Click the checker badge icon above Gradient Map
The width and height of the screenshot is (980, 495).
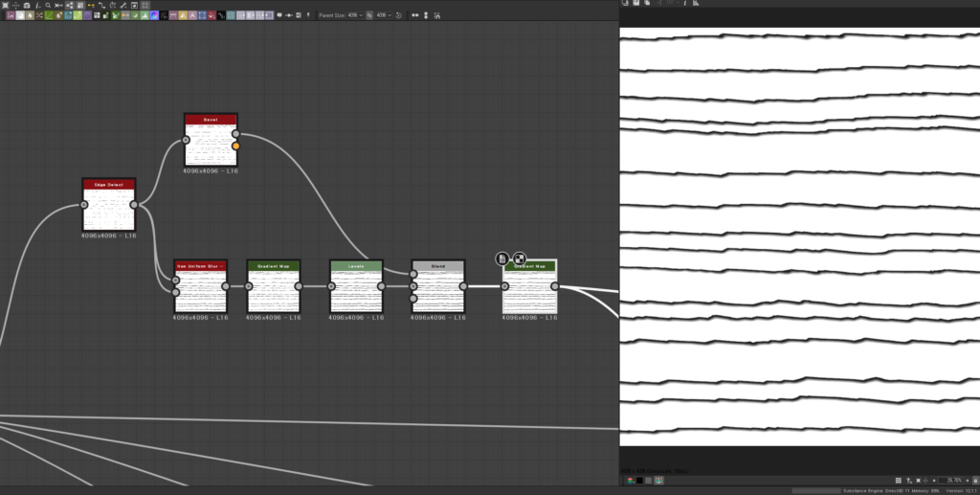(x=519, y=259)
